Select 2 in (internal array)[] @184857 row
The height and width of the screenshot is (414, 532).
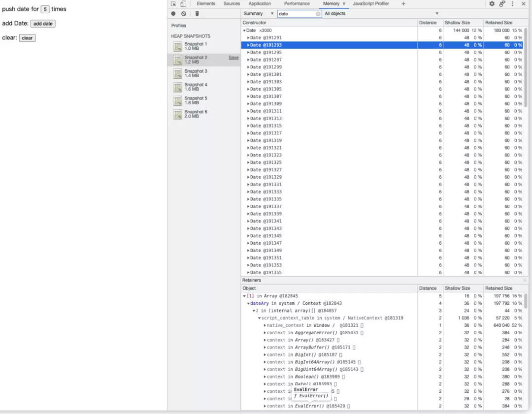382,311
